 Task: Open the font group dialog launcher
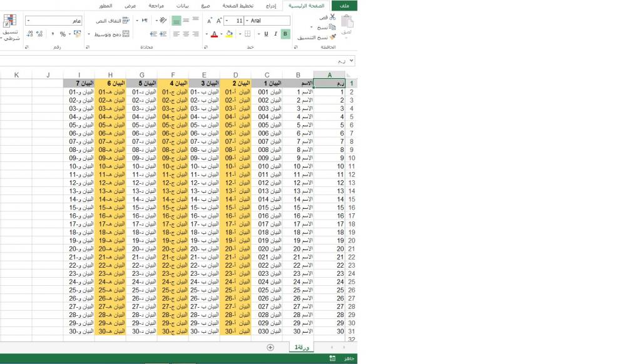[205, 47]
